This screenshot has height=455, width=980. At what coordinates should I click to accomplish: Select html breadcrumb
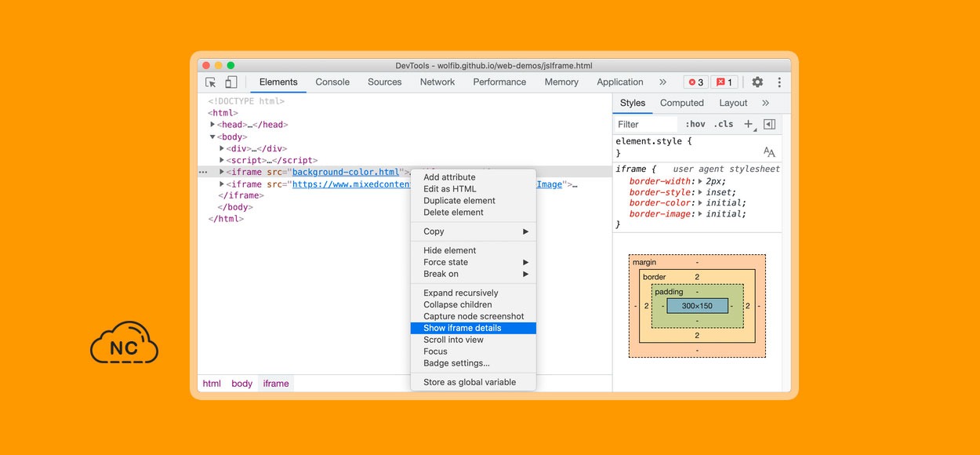pyautogui.click(x=212, y=384)
